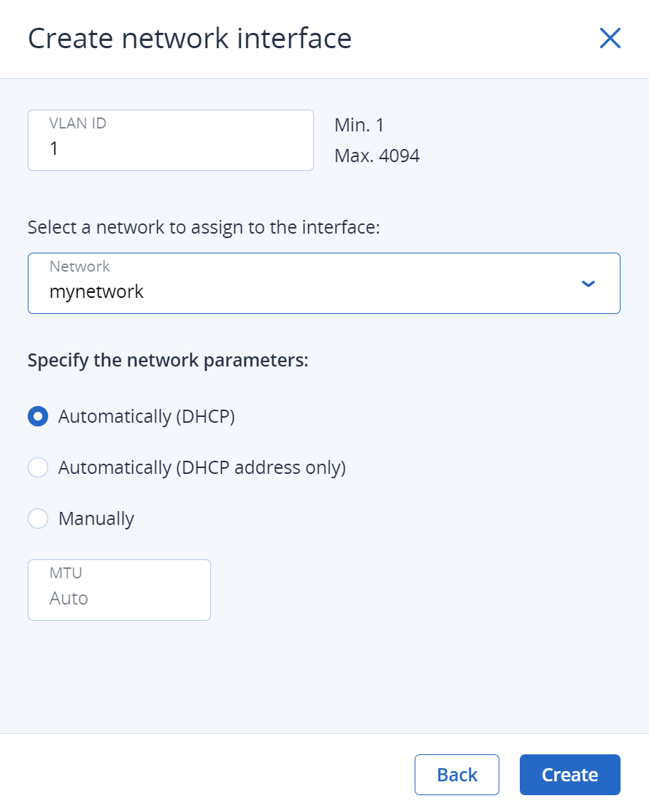The width and height of the screenshot is (649, 812).
Task: Click the "Automatically (DHCP)" label text
Action: (x=146, y=416)
